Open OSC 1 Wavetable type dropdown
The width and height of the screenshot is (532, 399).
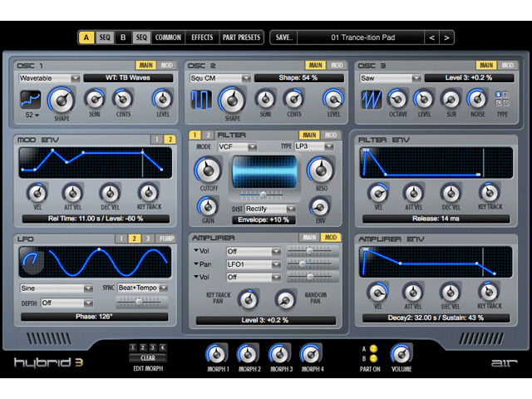point(49,78)
